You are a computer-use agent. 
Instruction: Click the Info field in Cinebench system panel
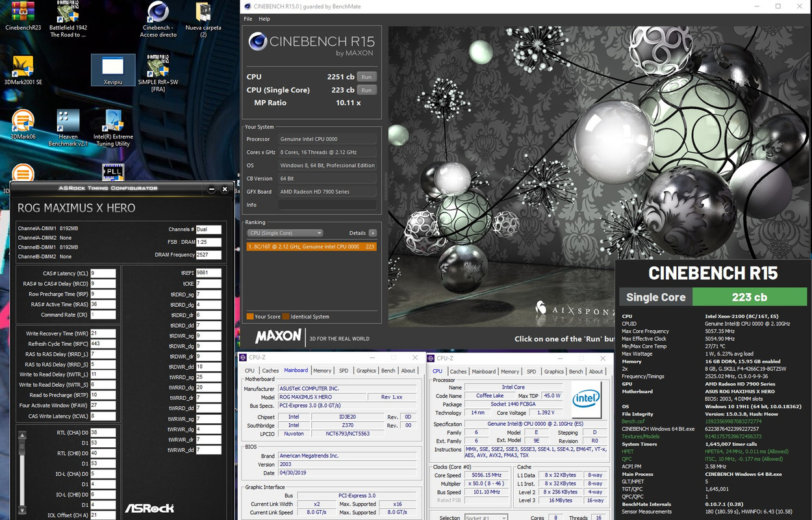tap(327, 205)
